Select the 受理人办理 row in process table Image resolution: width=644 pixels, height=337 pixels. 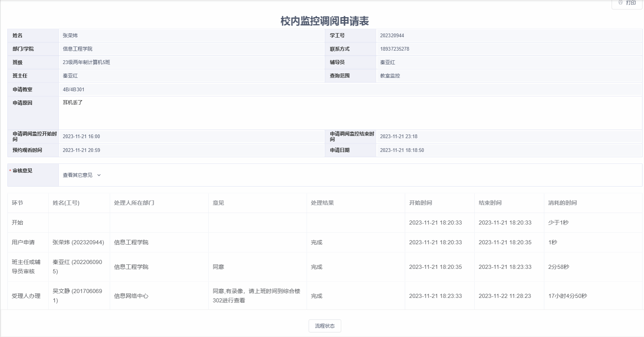click(26, 296)
